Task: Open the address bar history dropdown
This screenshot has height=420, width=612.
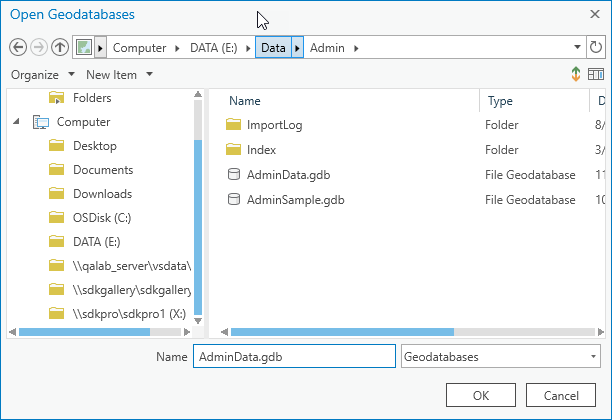Action: [577, 47]
